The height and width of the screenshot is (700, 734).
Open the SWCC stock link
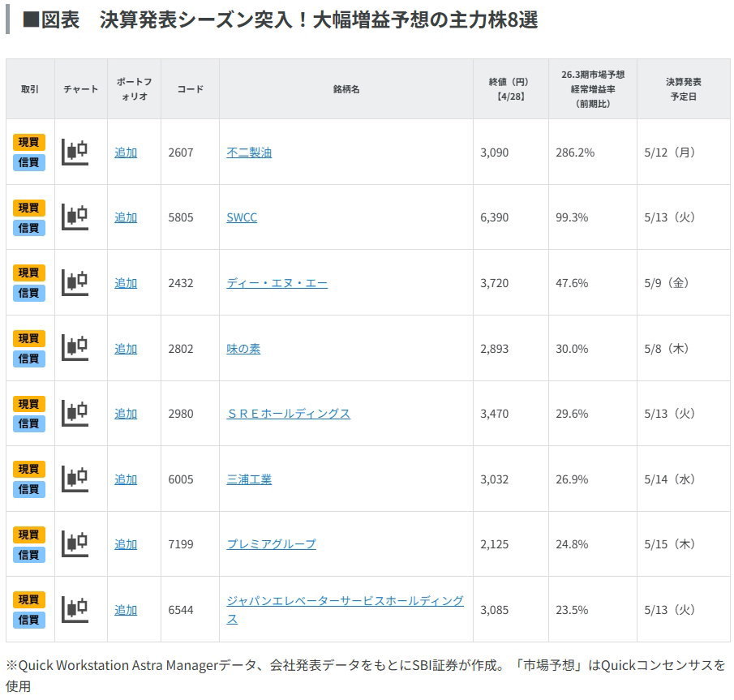[x=242, y=217]
